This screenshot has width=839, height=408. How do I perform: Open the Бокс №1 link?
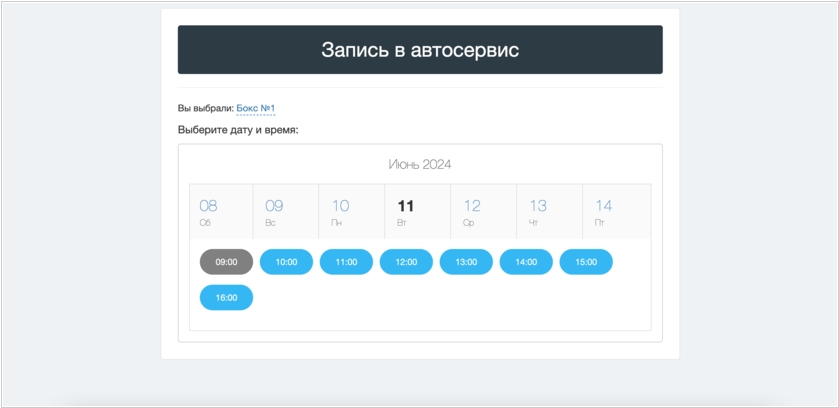coord(256,109)
